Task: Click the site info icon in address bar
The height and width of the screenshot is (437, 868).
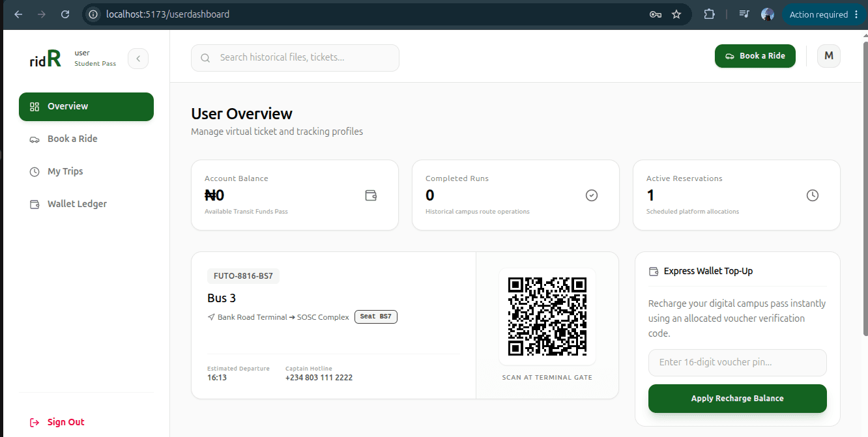Action: pos(93,14)
